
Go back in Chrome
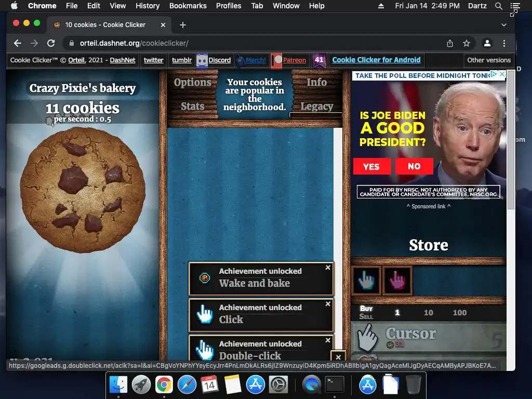tap(18, 43)
